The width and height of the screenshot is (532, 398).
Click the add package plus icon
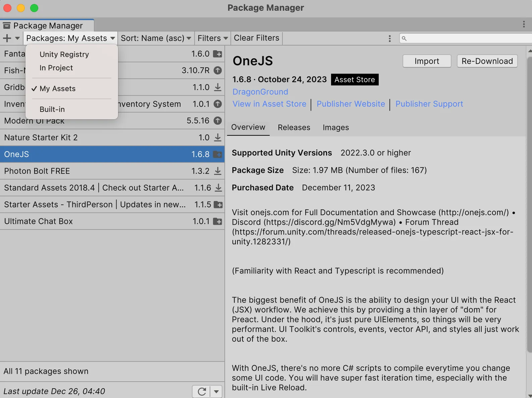pos(7,38)
